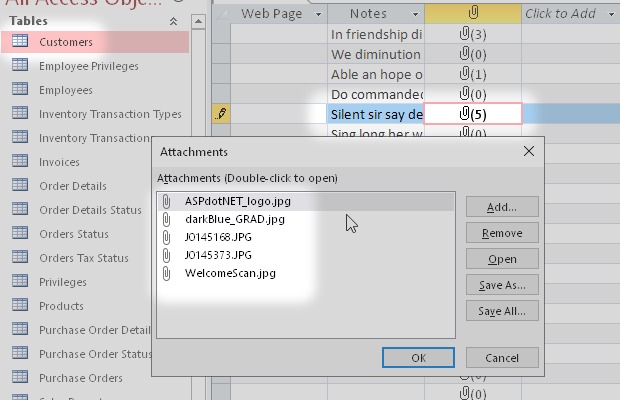Image resolution: width=620 pixels, height=400 pixels.
Task: Click Save All... button
Action: (502, 310)
